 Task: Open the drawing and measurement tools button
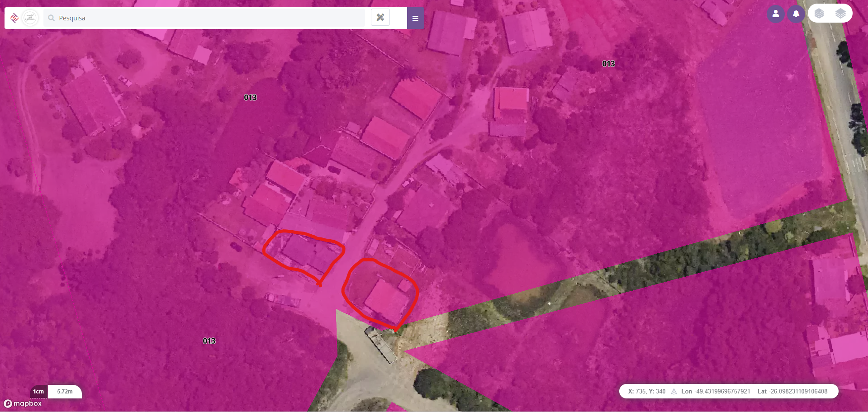pos(380,18)
